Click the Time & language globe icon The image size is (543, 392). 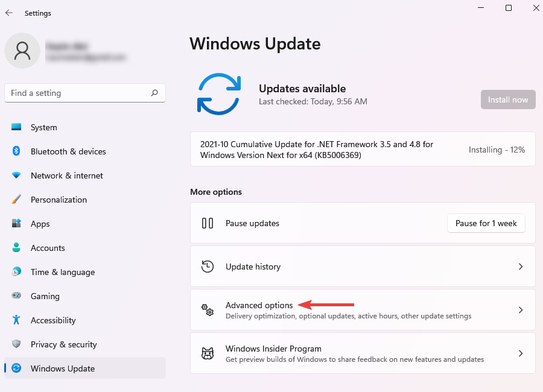click(x=16, y=271)
